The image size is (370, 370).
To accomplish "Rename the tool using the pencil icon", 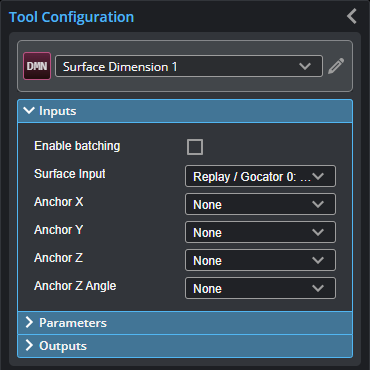I will point(336,66).
